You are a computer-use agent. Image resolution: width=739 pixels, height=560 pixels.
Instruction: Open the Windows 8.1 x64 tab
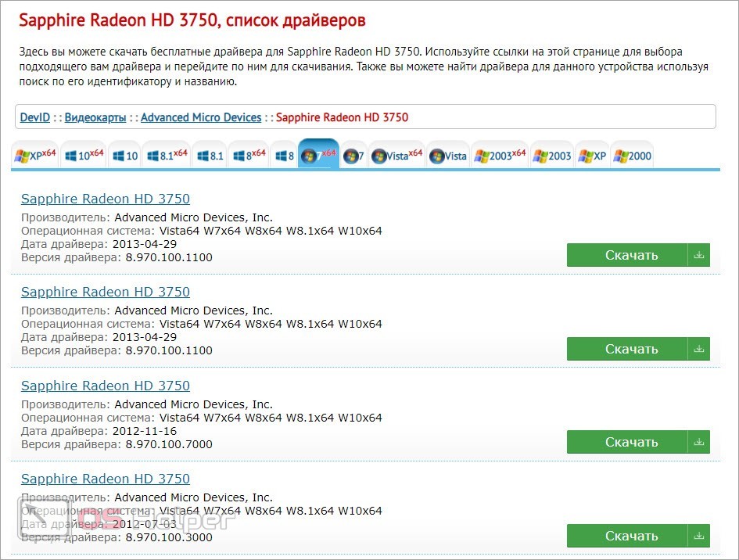tap(167, 155)
